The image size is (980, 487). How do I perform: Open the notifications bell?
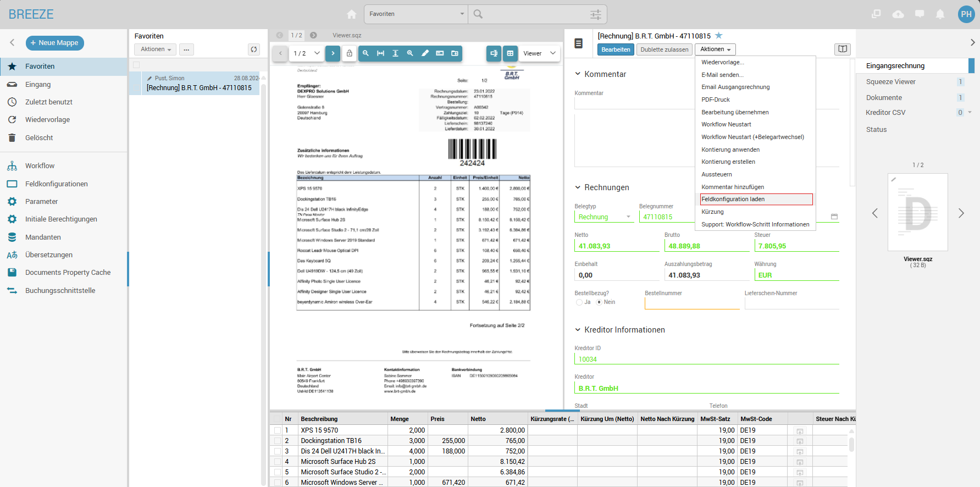(x=940, y=14)
